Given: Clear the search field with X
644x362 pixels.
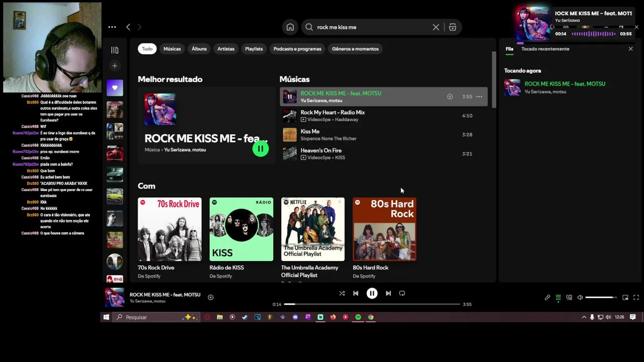Looking at the screenshot, I should (436, 27).
